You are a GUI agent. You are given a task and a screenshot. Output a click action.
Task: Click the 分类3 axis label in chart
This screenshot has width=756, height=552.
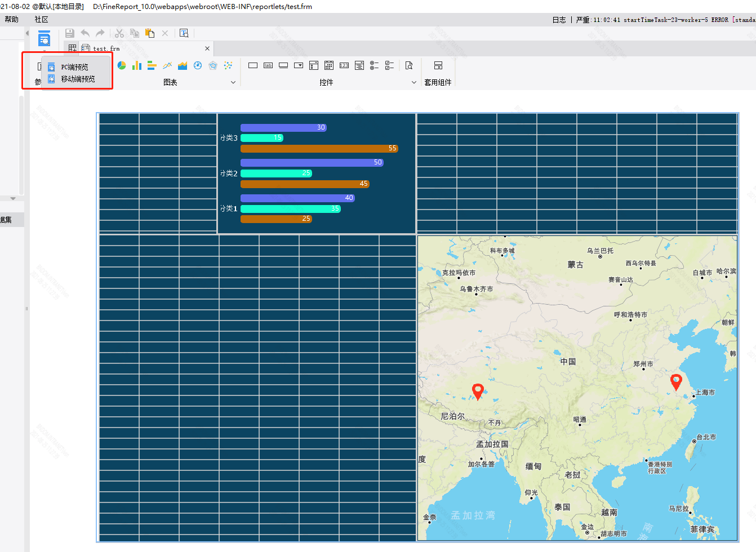point(229,138)
